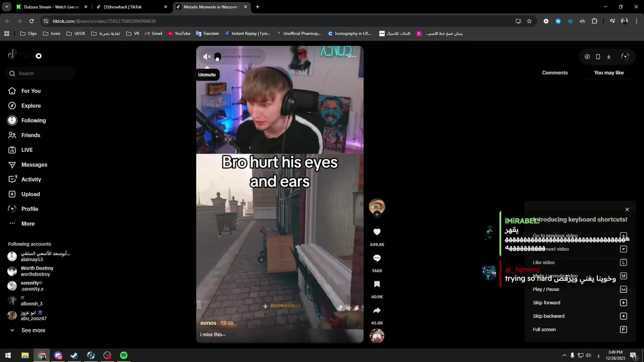The width and height of the screenshot is (644, 362).
Task: Bookmark this page with the star icon
Action: pos(529,21)
